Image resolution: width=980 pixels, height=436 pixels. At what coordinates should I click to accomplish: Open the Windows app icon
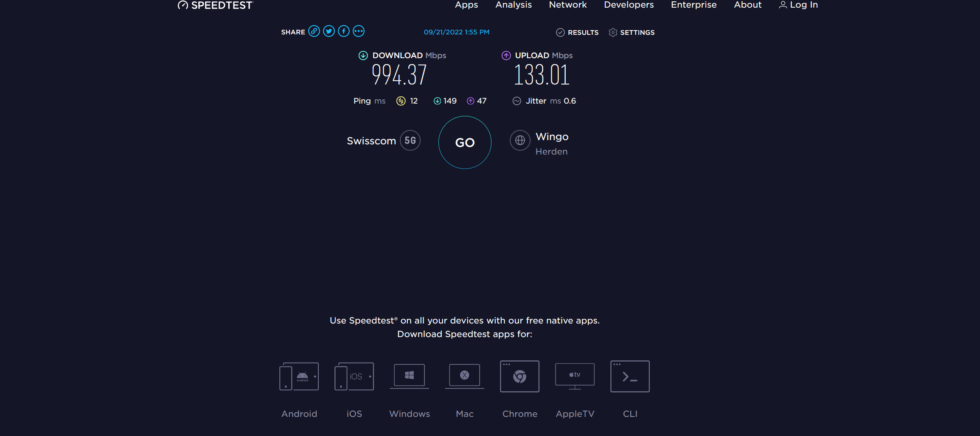coord(410,376)
